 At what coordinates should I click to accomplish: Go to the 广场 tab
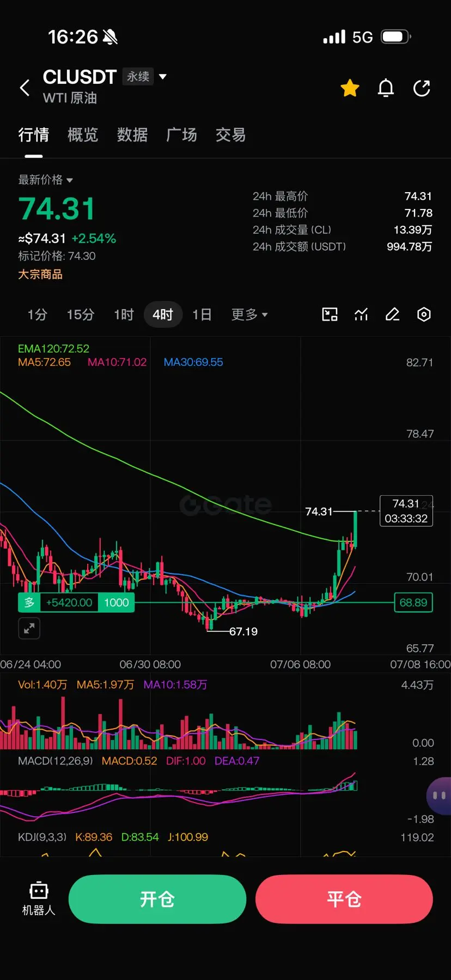pyautogui.click(x=181, y=134)
